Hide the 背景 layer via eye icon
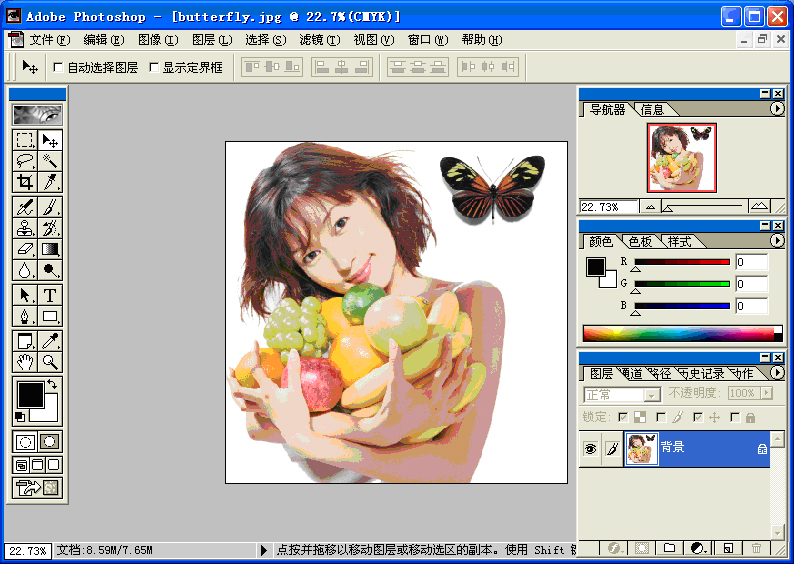Screen dimensions: 794x564 (x=590, y=450)
